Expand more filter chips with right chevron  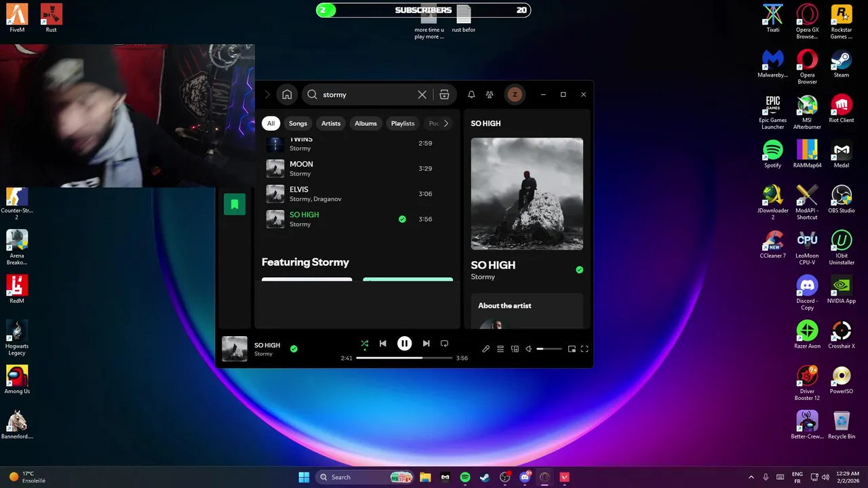pyautogui.click(x=446, y=123)
